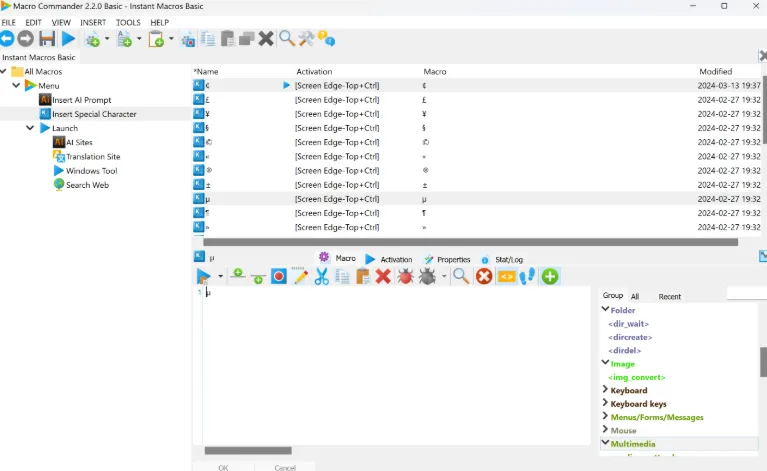Toggle the orange code brackets icon
This screenshot has width=767, height=471.
pos(506,277)
